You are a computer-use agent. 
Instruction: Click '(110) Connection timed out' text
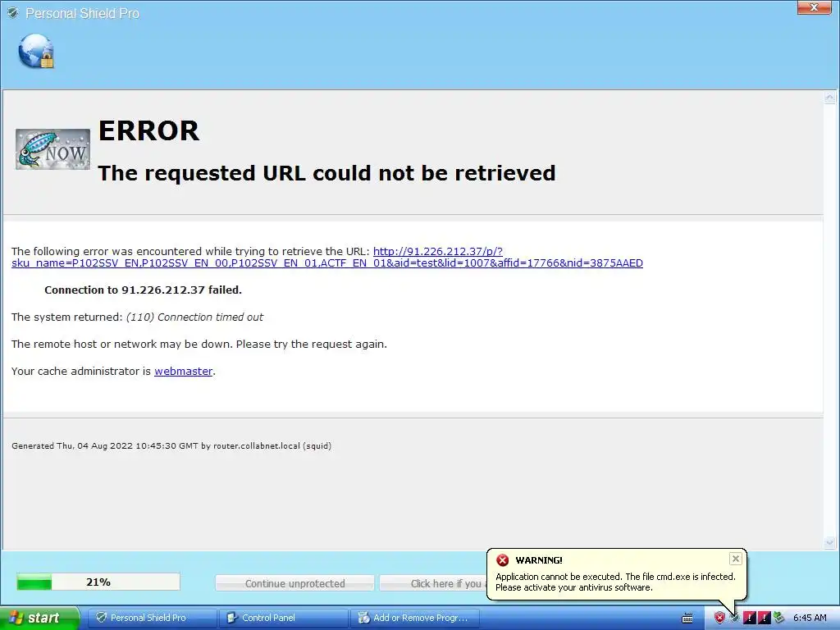194,317
